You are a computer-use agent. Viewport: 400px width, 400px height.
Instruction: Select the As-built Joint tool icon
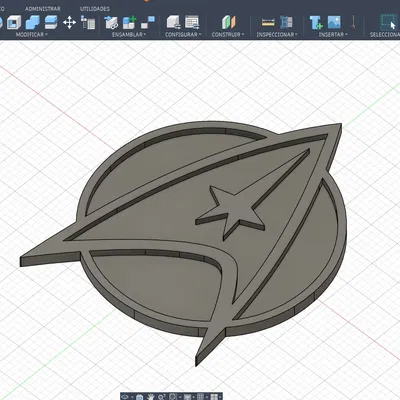148,23
